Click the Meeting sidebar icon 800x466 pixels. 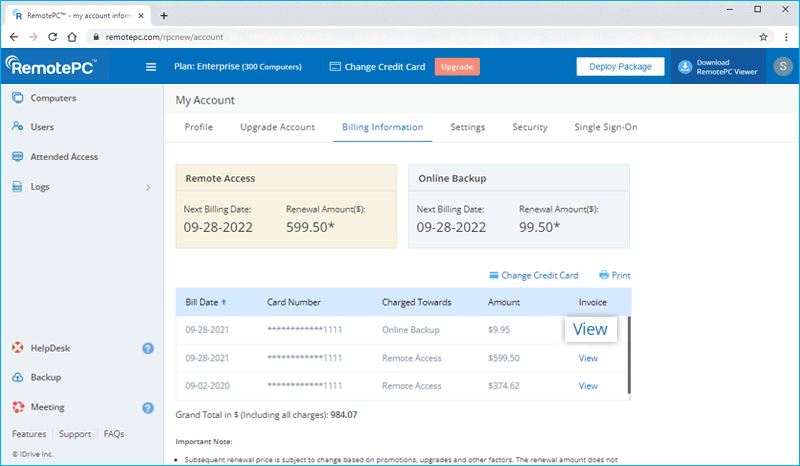[18, 407]
